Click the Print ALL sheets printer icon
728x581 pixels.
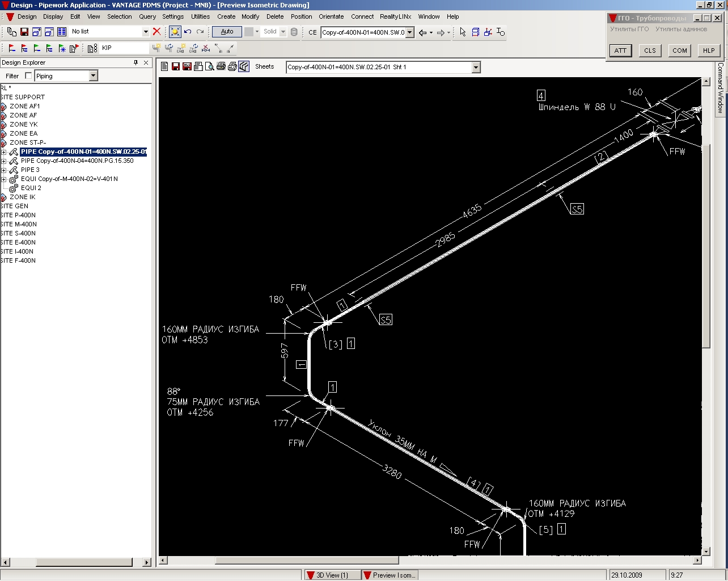(232, 66)
